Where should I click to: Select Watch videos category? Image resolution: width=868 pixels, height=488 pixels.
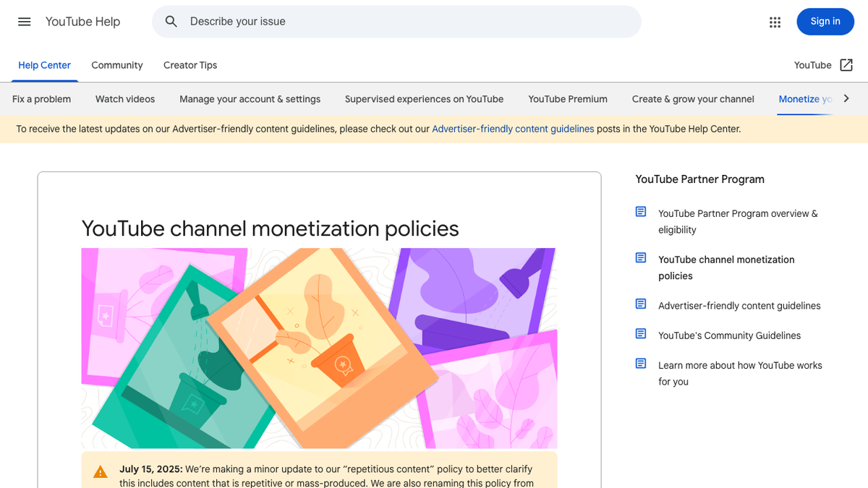125,99
